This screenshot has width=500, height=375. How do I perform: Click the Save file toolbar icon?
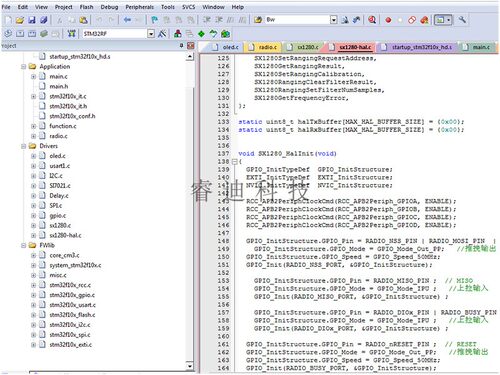pos(32,20)
